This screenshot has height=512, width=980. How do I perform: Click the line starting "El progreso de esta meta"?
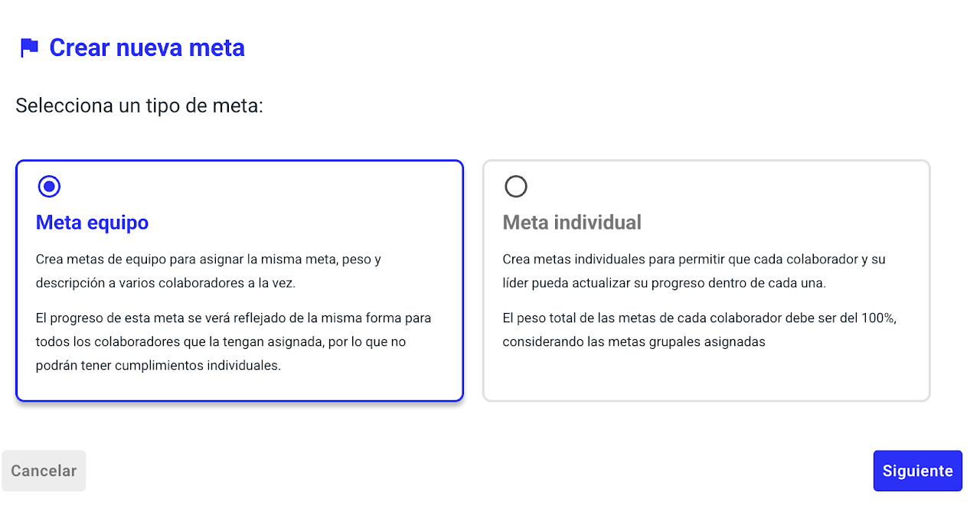tap(234, 318)
